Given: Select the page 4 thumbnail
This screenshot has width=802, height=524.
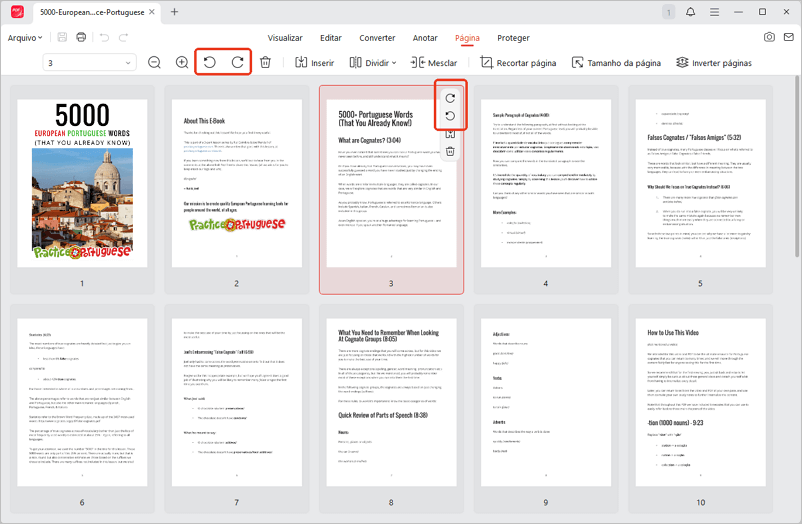Looking at the screenshot, I should pos(546,183).
